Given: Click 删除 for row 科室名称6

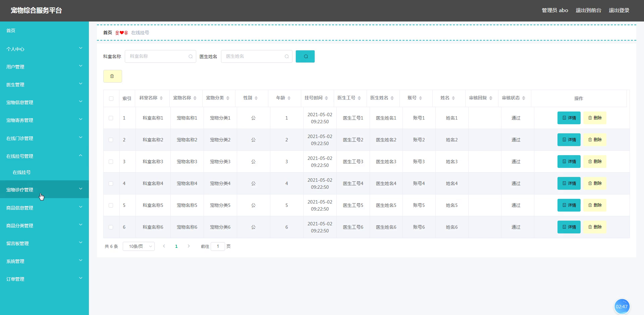Looking at the screenshot, I should (x=595, y=227).
